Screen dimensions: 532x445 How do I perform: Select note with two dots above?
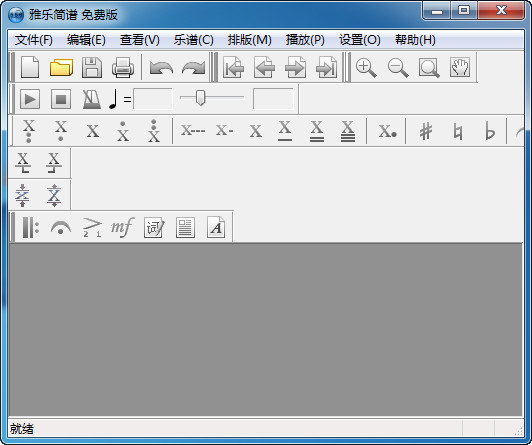[154, 131]
